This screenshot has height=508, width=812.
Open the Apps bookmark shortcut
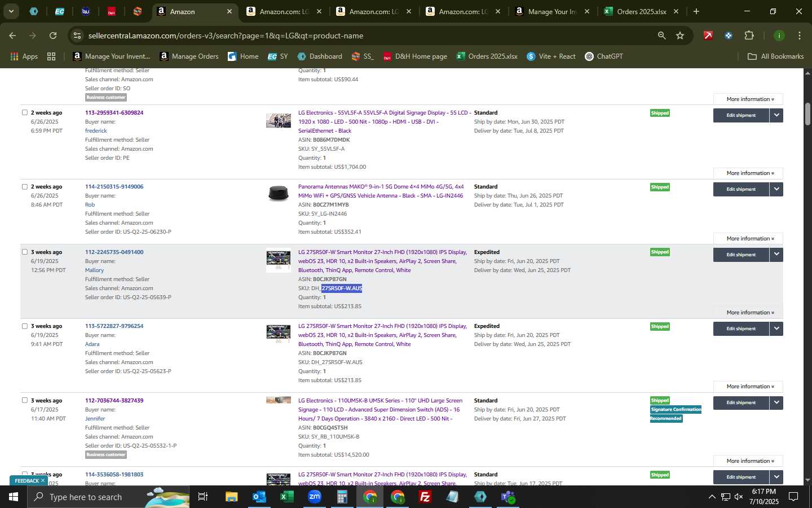click(24, 56)
